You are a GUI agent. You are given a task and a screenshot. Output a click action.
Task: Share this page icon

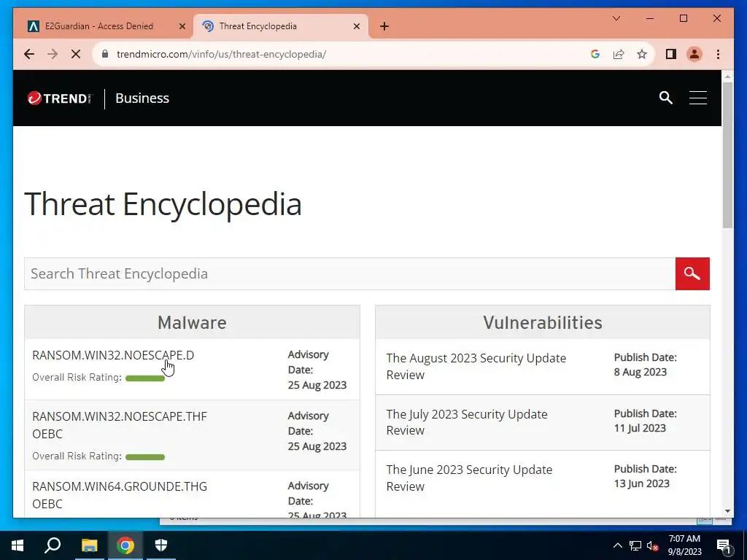tap(619, 54)
